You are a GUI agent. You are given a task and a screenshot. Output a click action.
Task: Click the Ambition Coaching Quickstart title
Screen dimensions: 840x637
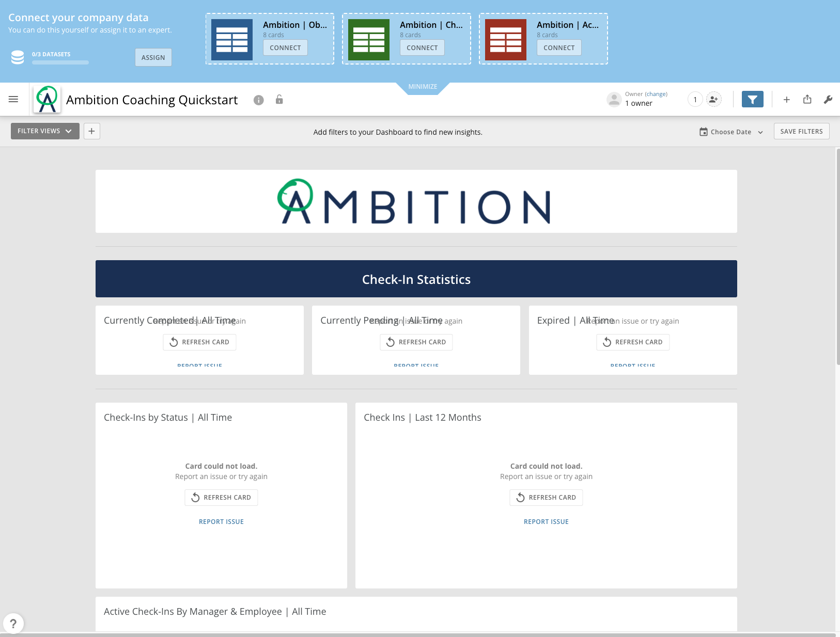click(152, 100)
